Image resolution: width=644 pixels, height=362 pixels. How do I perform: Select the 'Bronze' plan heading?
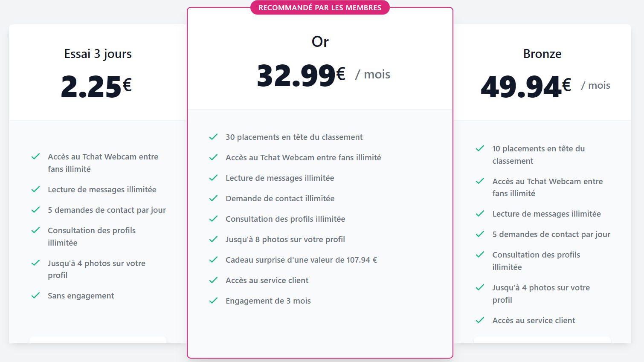point(542,54)
